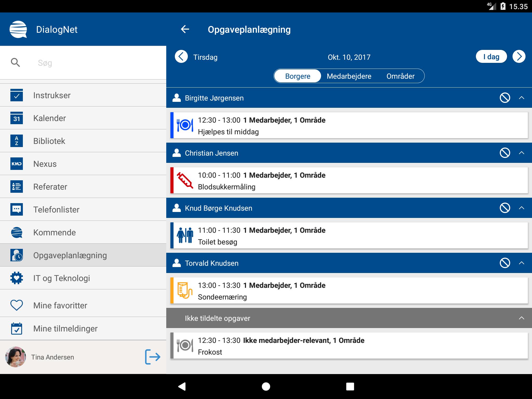The height and width of the screenshot is (399, 532).
Task: Click the person icon next to Torvald Knudsen
Action: tap(177, 263)
